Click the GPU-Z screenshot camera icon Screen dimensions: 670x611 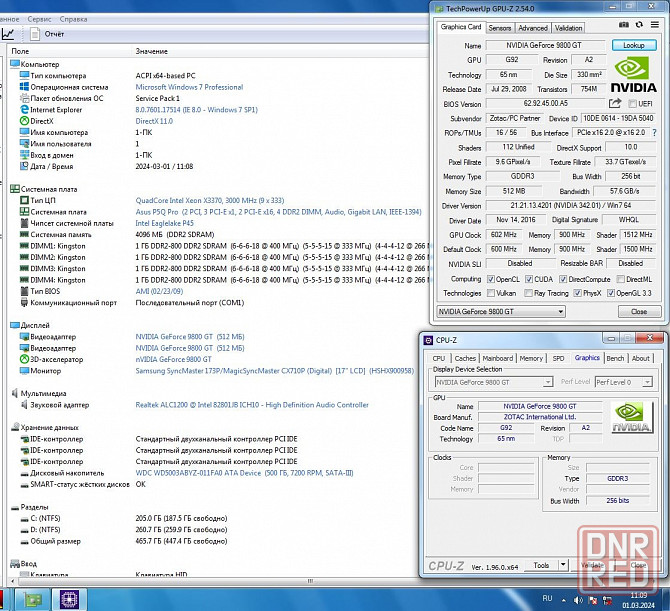[623, 25]
